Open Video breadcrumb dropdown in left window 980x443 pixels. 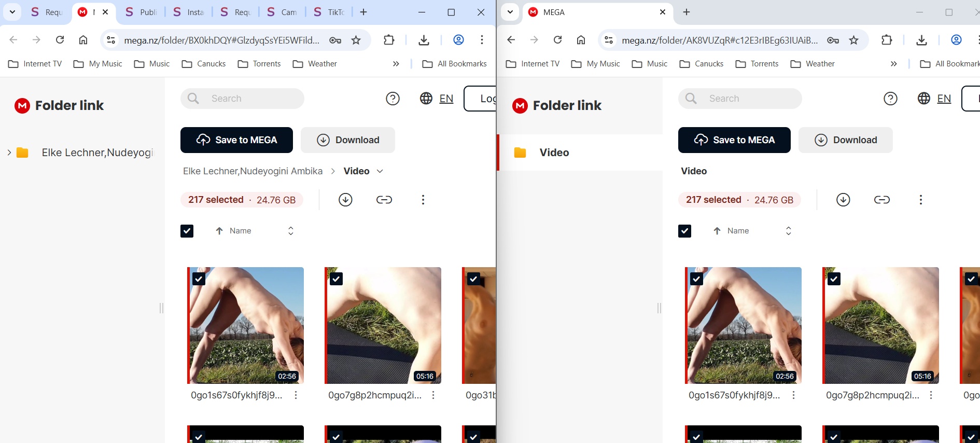point(380,171)
